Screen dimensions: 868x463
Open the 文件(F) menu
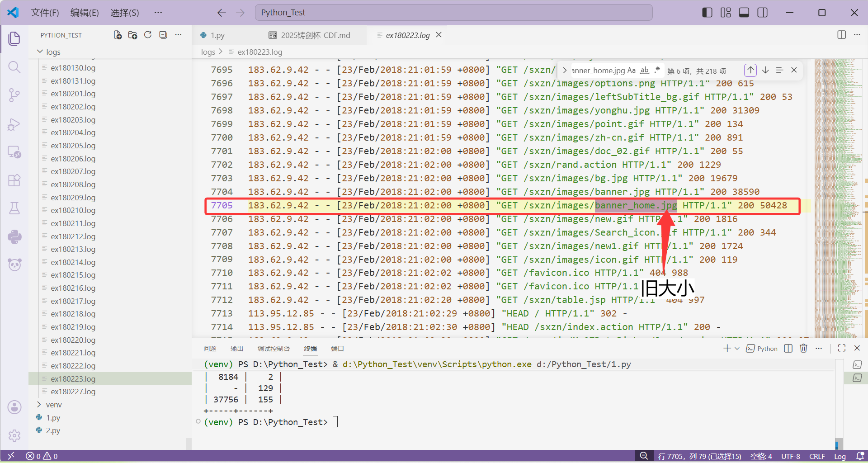coord(45,13)
